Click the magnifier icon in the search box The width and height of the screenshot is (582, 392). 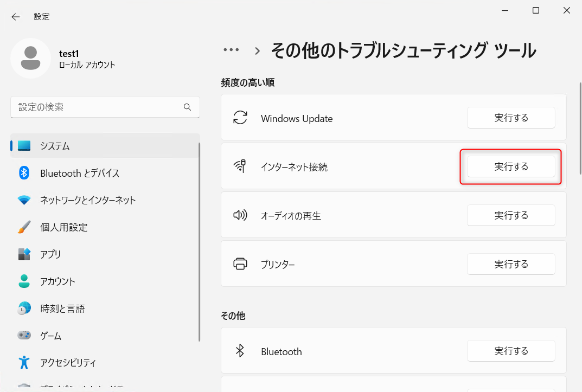coord(187,107)
